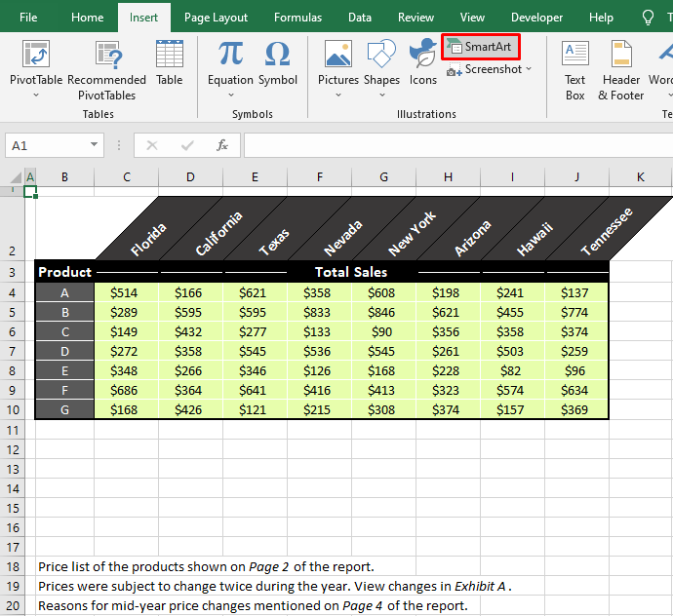Viewport: 673px width, 616px height.
Task: Click cell showing $369
Action: point(576,409)
